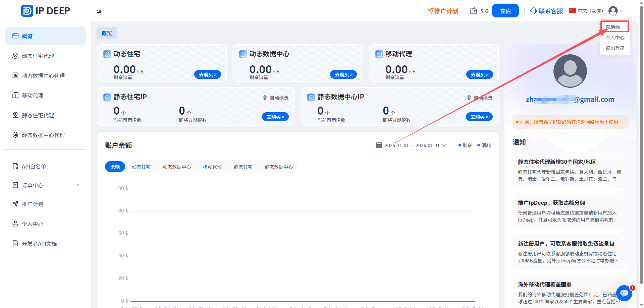This screenshot has height=308, width=644.
Task: Click the 剩余 blue legend dot
Action: tap(460, 145)
